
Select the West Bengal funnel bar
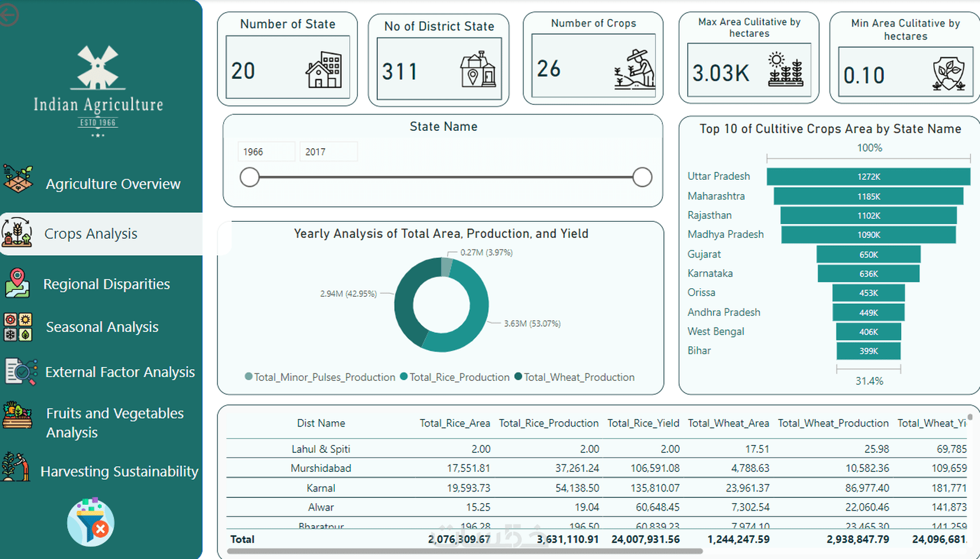868,331
